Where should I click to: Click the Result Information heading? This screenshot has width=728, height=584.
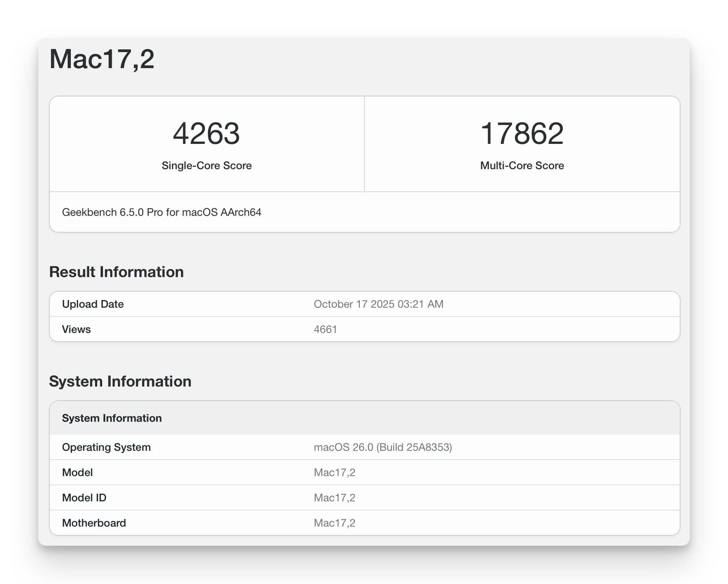click(x=116, y=272)
